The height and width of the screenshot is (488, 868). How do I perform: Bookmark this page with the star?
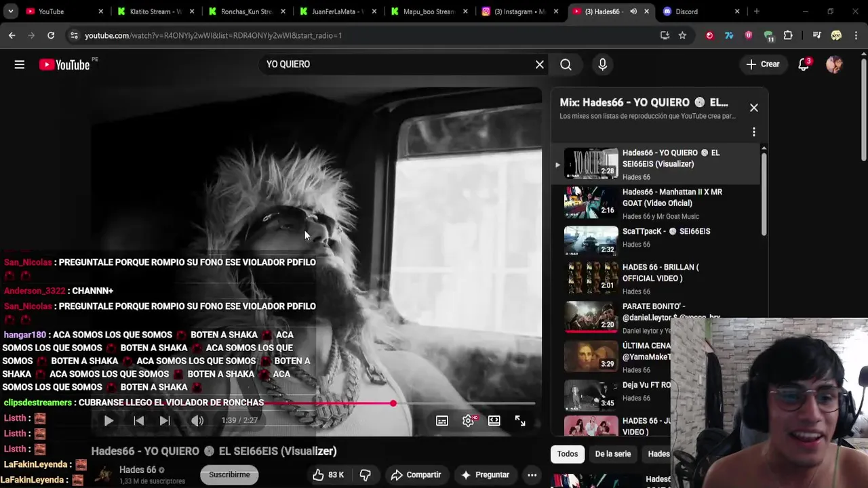pyautogui.click(x=682, y=35)
